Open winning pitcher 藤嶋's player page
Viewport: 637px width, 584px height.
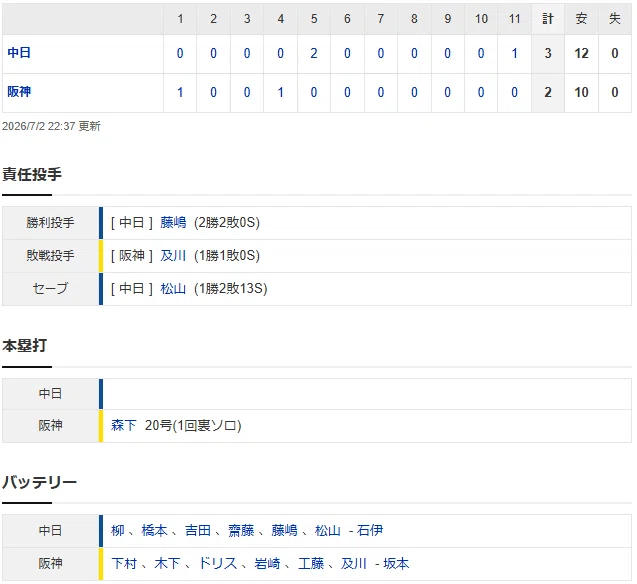coord(173,223)
